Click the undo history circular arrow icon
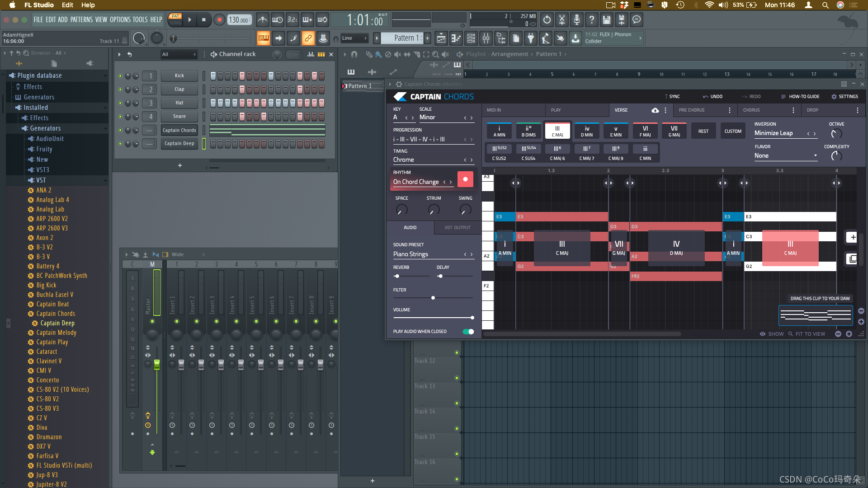Image resolution: width=868 pixels, height=488 pixels. coord(547,20)
